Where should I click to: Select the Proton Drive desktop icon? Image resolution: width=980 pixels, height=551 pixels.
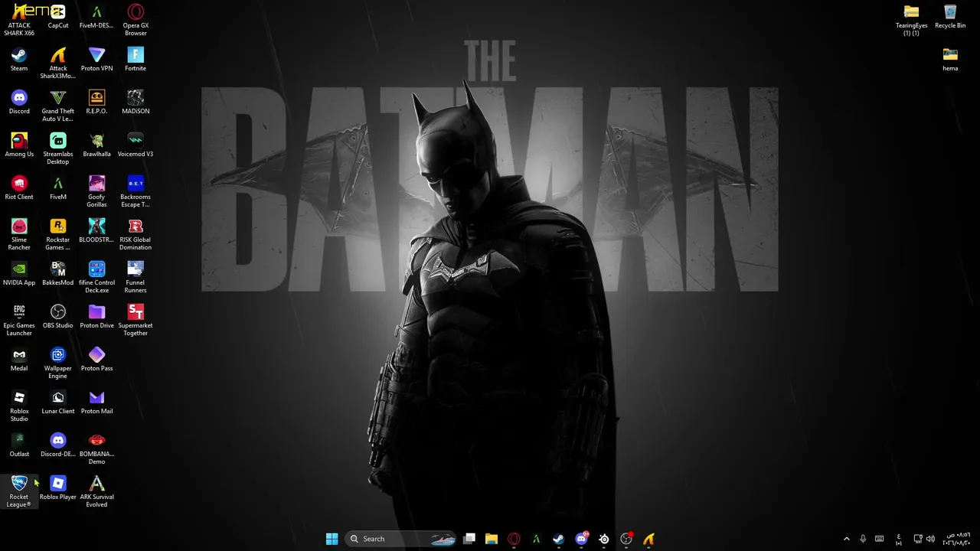(x=96, y=317)
